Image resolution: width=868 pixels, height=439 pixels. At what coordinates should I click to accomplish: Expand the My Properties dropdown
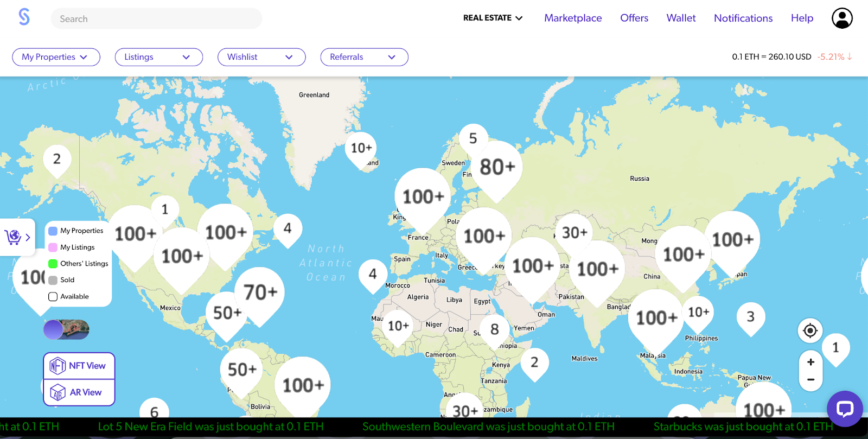[56, 57]
